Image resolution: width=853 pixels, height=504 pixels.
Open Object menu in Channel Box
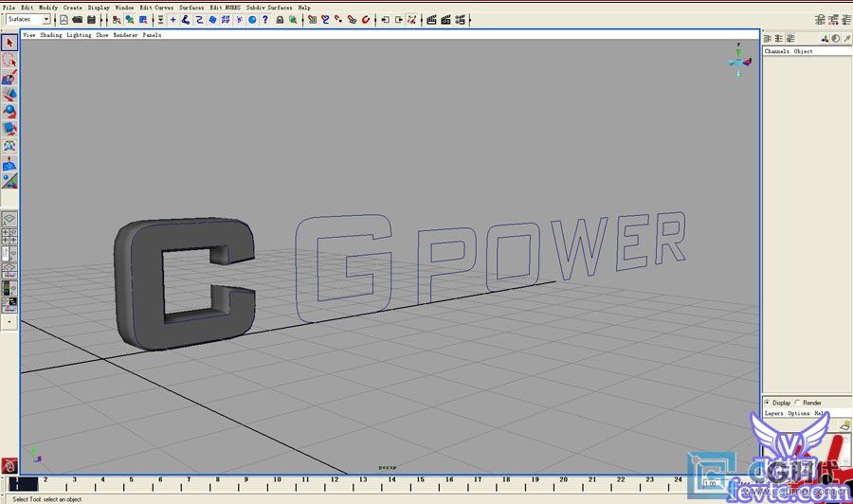[x=803, y=51]
